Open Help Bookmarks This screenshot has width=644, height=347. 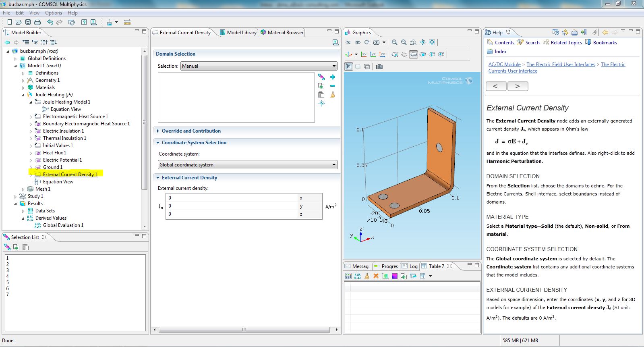(601, 43)
